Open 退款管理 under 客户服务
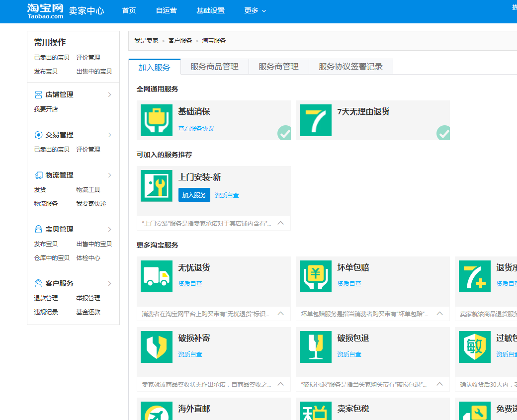This screenshot has height=420, width=517. pos(46,298)
